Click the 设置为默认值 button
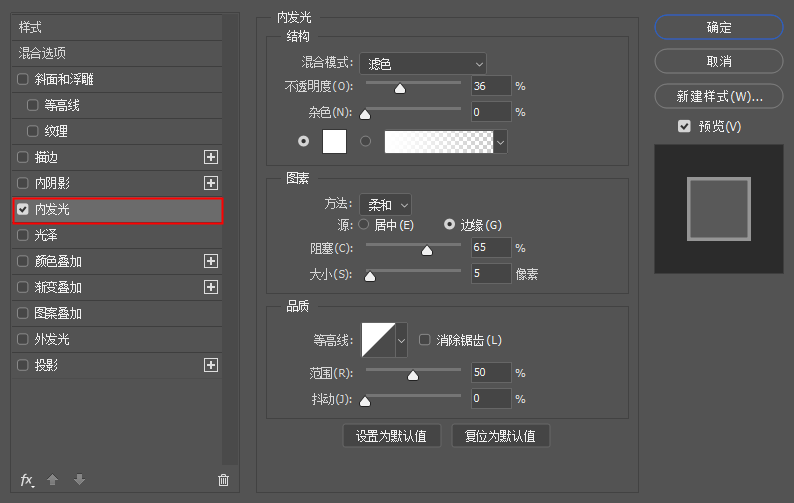The width and height of the screenshot is (794, 503). click(391, 436)
